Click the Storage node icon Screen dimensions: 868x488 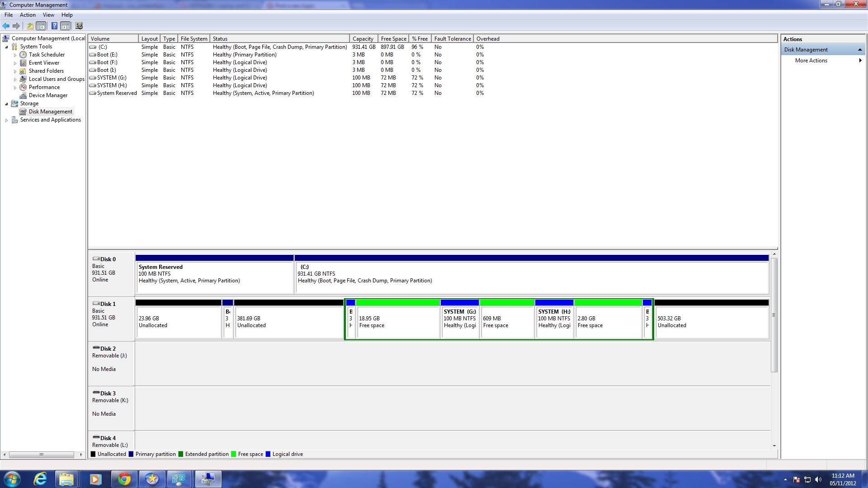click(14, 103)
